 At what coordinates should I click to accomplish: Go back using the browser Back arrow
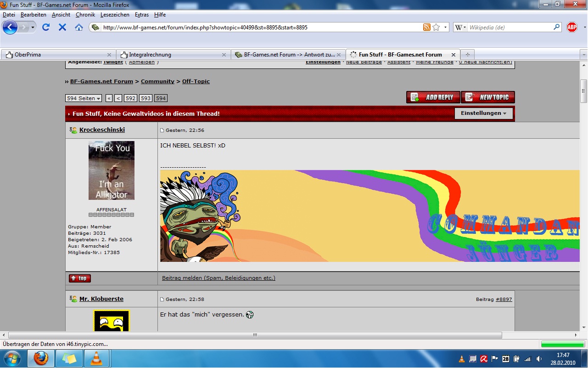[x=10, y=27]
